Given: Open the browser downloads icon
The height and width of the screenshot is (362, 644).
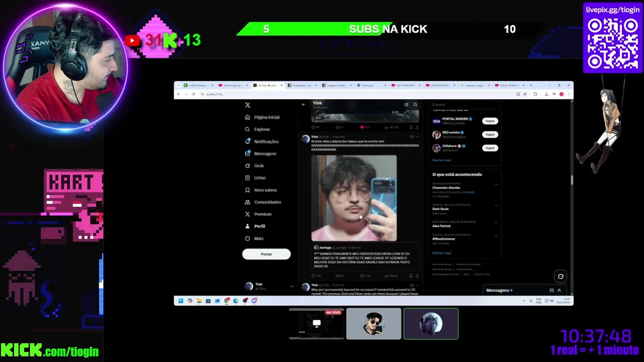Looking at the screenshot, I should tap(546, 94).
